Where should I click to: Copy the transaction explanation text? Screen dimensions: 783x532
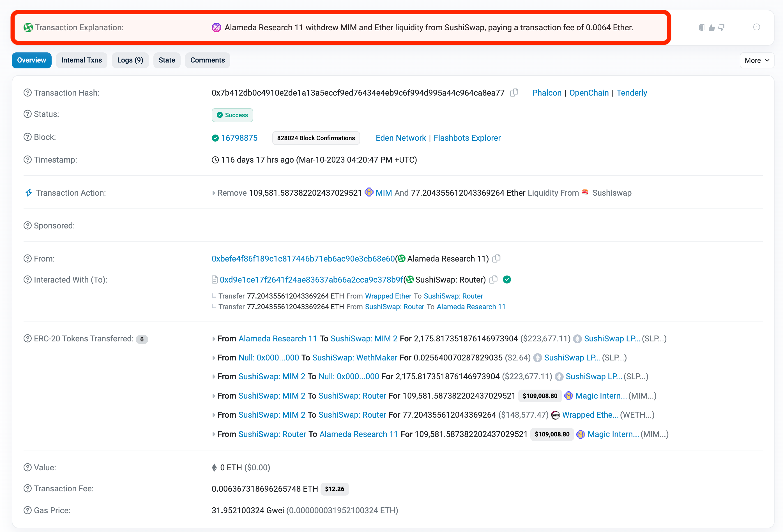(x=701, y=28)
